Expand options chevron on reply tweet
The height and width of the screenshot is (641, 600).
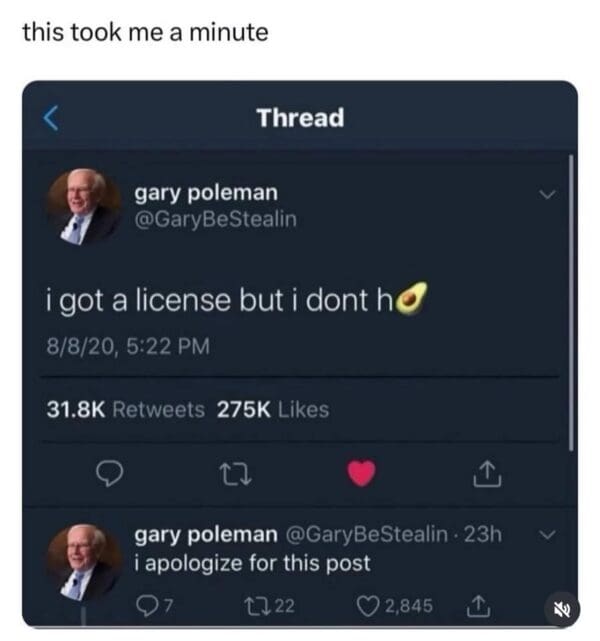pyautogui.click(x=547, y=534)
